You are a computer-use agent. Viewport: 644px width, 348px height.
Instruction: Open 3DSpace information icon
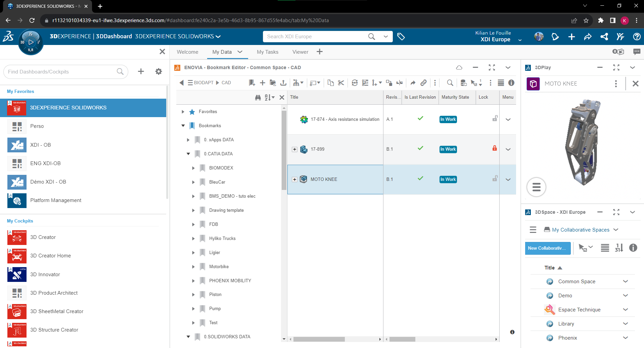pyautogui.click(x=633, y=248)
